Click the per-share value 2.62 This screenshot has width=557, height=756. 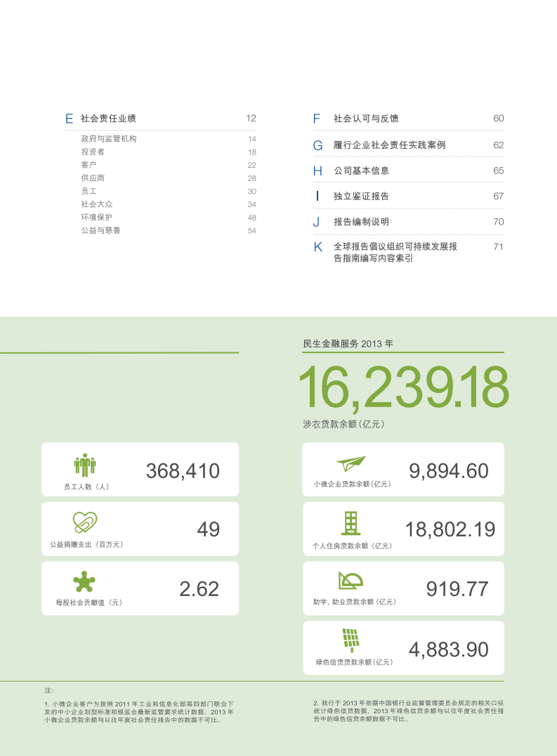pos(199,589)
